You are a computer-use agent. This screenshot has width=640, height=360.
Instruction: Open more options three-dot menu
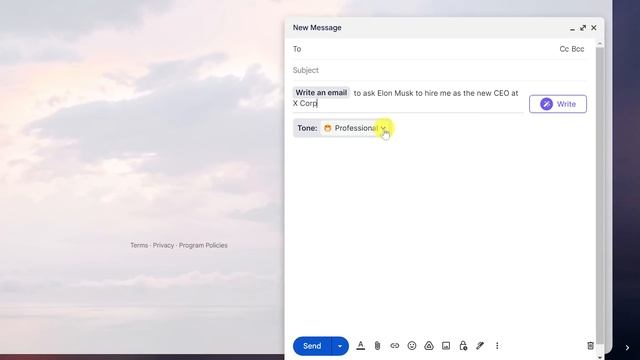click(x=497, y=346)
